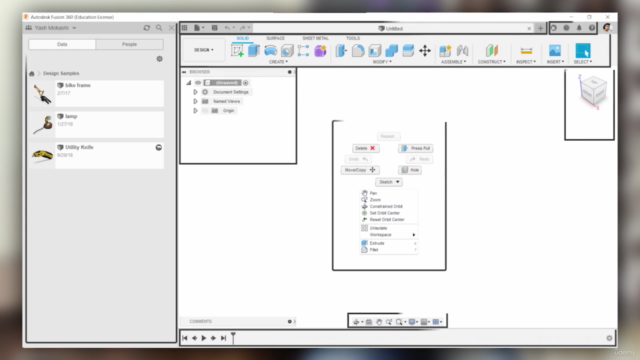Activate the root component radio button
640x360 pixels.
pos(246,83)
